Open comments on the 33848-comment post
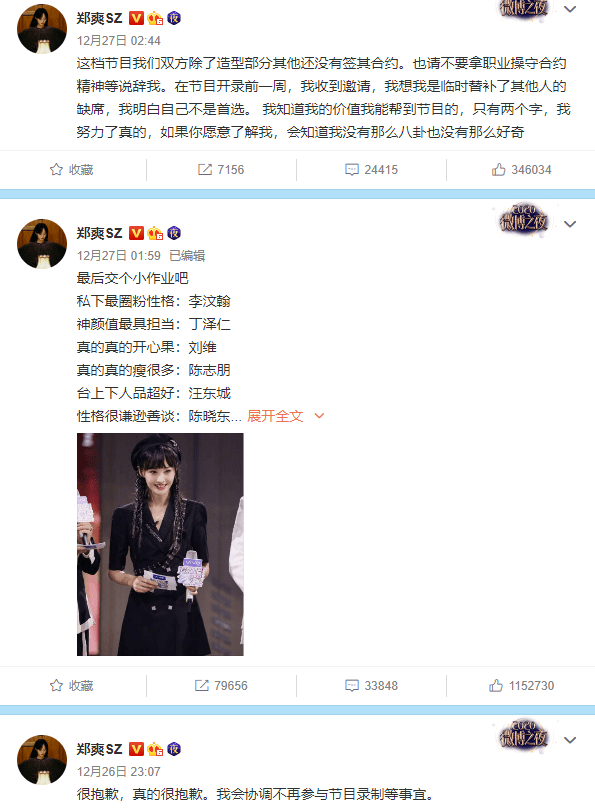The height and width of the screenshot is (811, 595). tap(371, 685)
